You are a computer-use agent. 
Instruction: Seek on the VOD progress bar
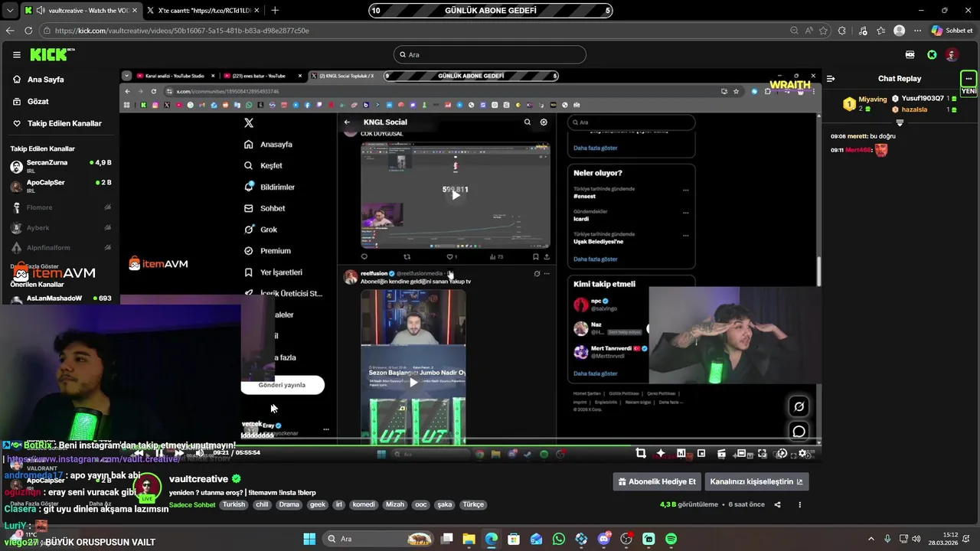tap(470, 444)
